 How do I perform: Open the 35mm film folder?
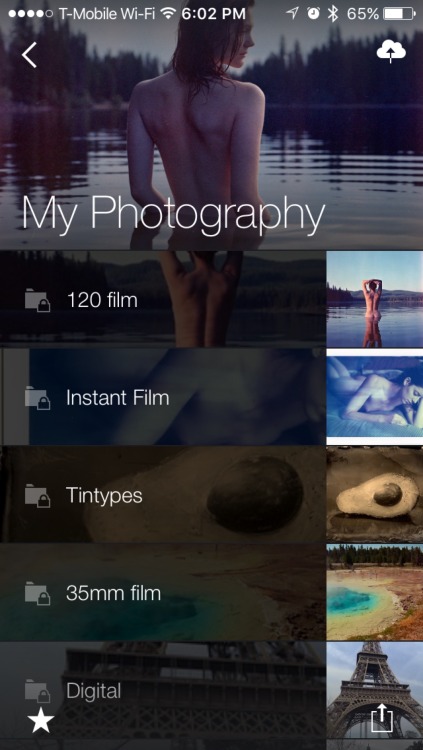click(163, 593)
